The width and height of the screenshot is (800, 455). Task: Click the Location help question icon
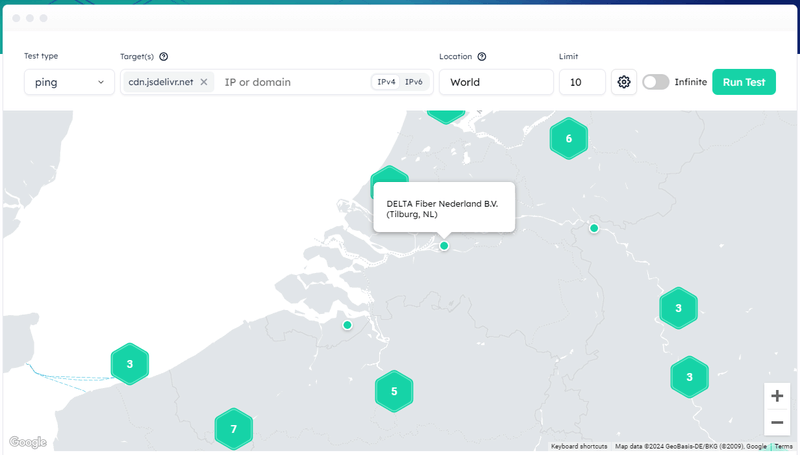[482, 57]
